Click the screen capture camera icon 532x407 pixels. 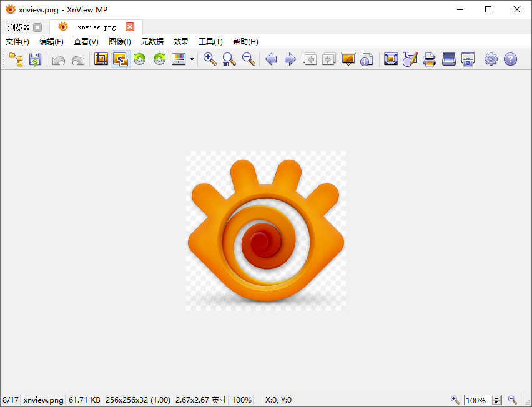[x=468, y=59]
